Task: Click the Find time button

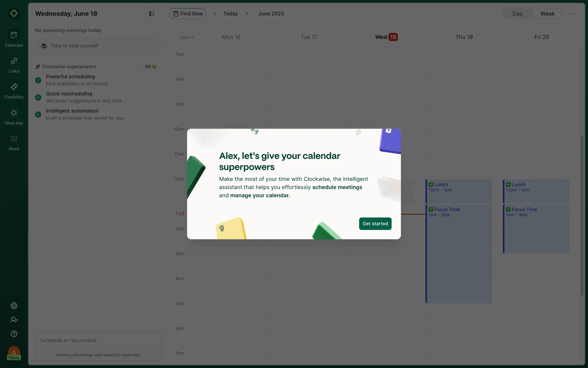Action: click(x=188, y=13)
